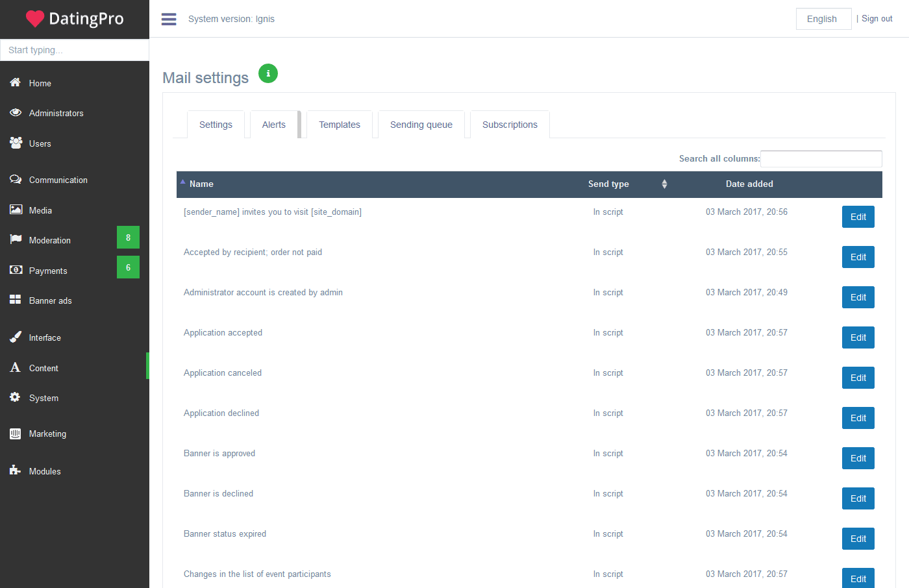Click the Banner ads grid icon
The image size is (909, 588).
pyautogui.click(x=16, y=300)
